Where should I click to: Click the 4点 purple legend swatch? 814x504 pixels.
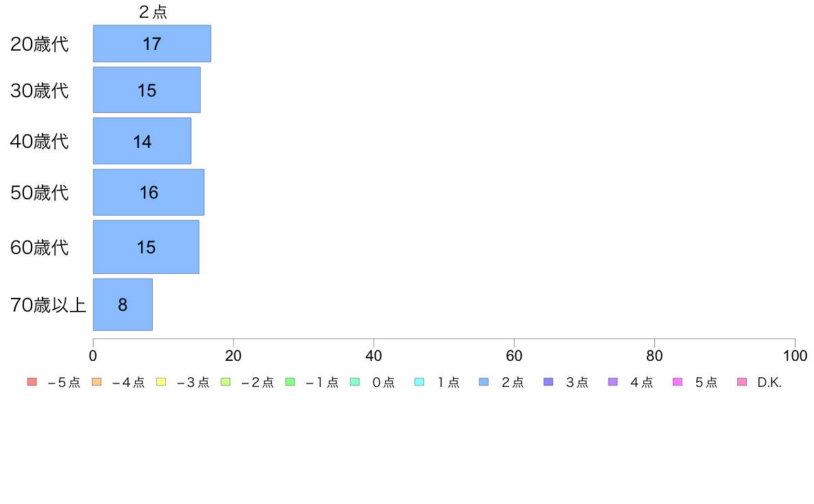click(x=613, y=382)
